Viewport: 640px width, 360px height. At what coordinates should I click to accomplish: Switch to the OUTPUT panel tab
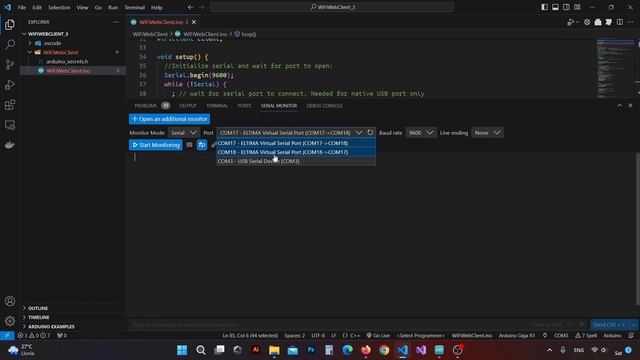pyautogui.click(x=188, y=106)
